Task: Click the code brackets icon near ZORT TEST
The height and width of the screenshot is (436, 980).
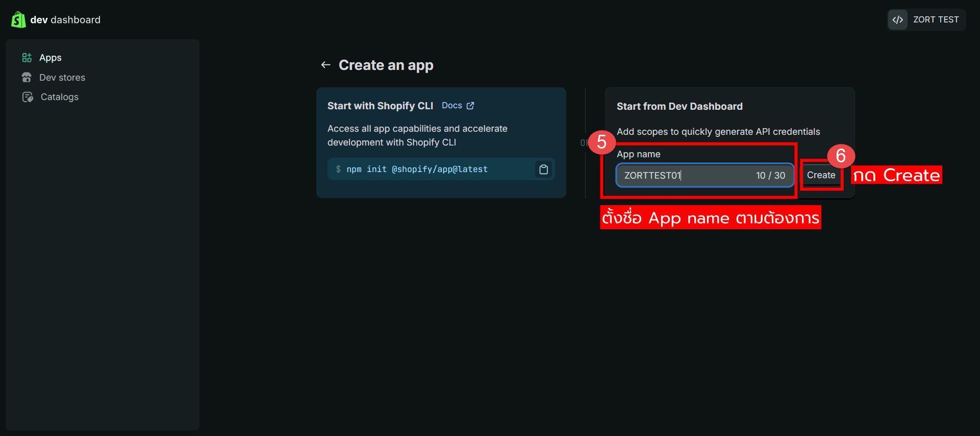Action: [898, 20]
